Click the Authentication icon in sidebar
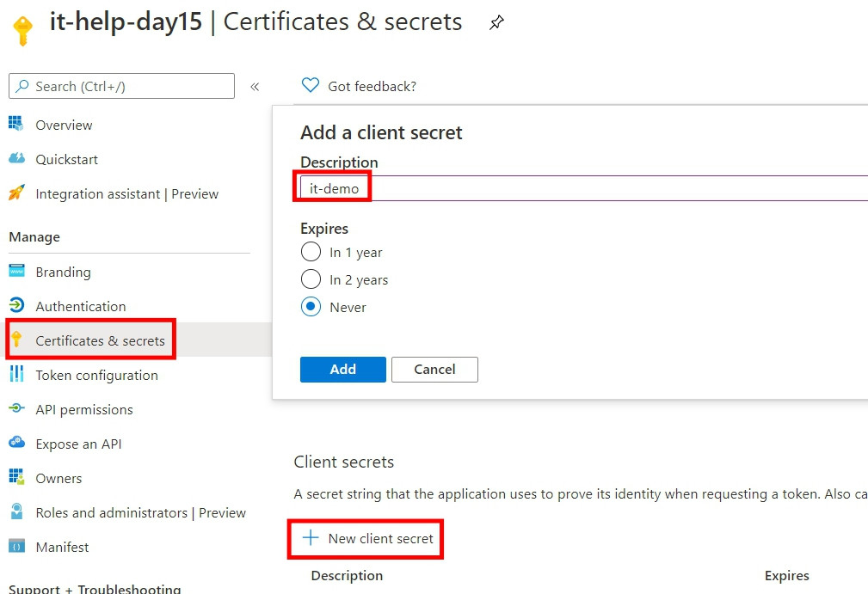 16,306
